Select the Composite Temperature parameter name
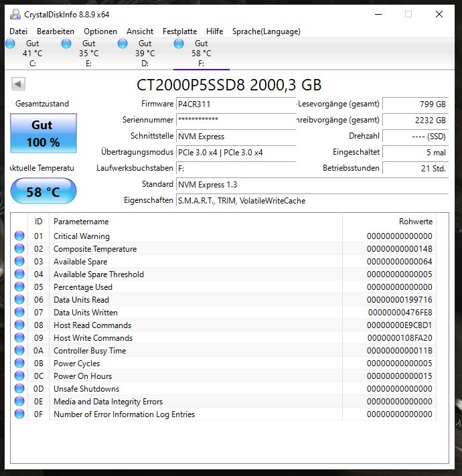 [95, 249]
